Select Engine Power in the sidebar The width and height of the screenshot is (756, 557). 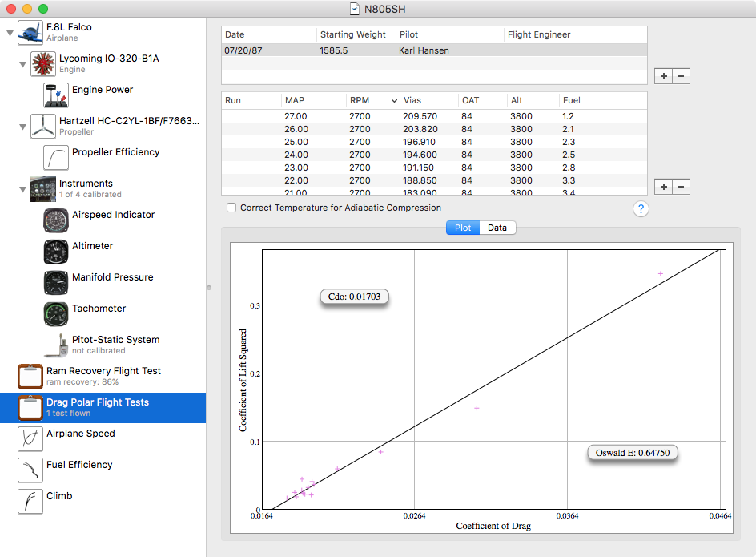click(103, 95)
